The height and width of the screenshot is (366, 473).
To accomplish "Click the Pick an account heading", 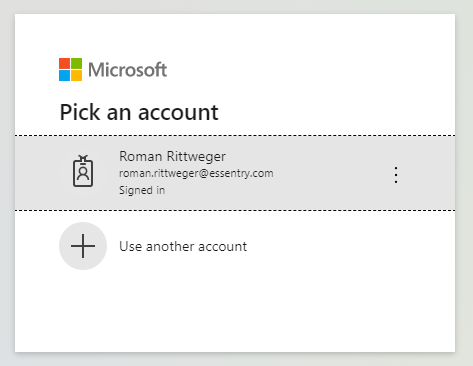I will pyautogui.click(x=139, y=112).
